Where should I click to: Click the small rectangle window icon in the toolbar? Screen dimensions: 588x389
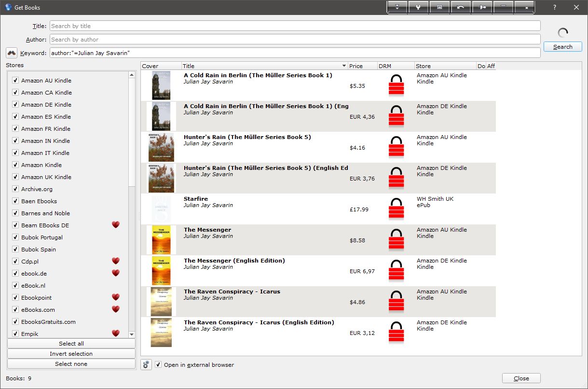[439, 7]
